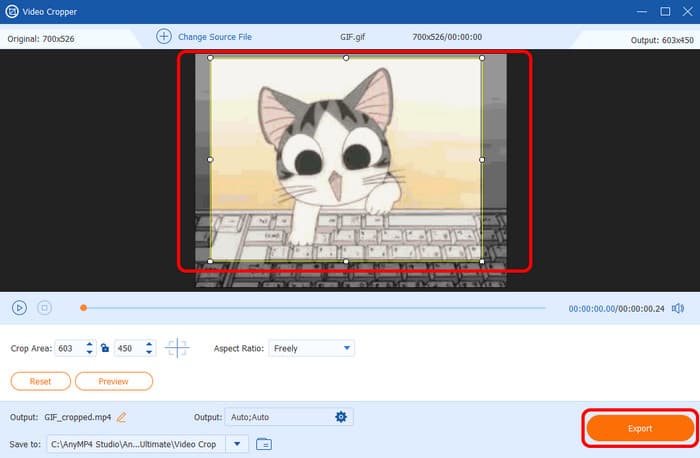Click the right-middle crop handle
Screen dimensions: 700x458
point(482,159)
